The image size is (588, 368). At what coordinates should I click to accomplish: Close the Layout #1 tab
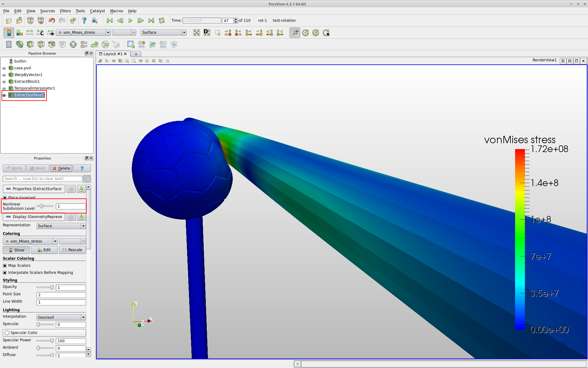125,54
